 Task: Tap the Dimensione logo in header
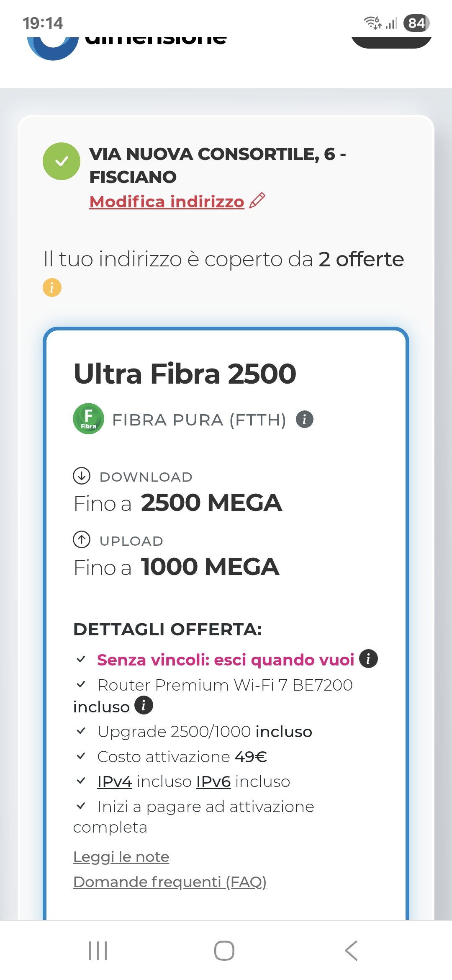pos(126,42)
